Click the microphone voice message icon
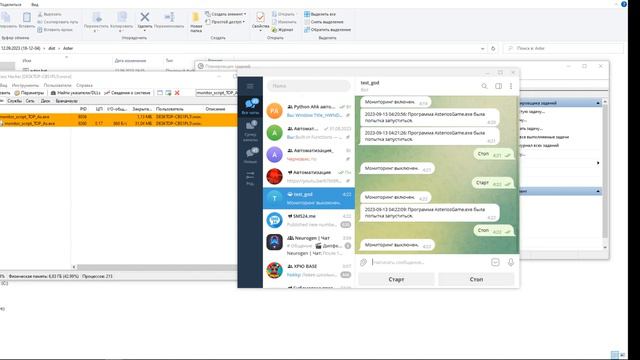The image size is (640, 360). (511, 262)
